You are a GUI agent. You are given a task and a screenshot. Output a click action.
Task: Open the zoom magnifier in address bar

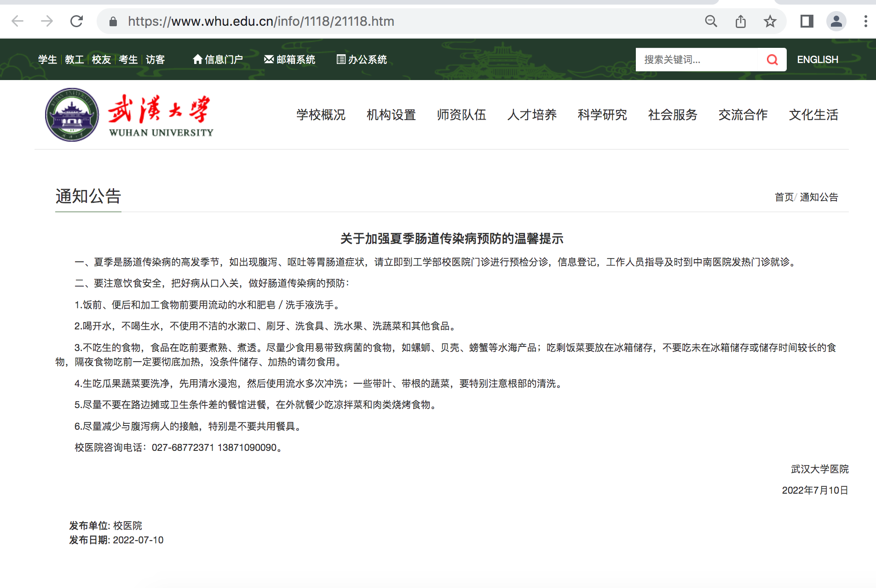coord(711,21)
